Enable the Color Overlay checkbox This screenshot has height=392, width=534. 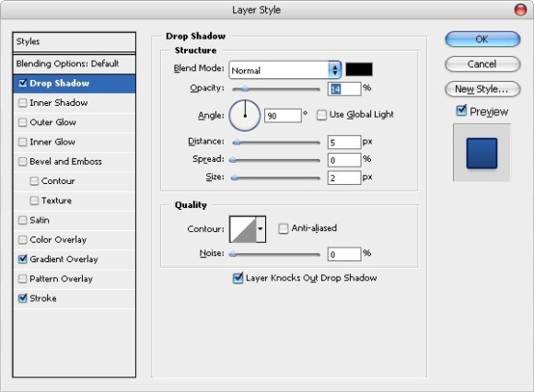pyautogui.click(x=22, y=240)
